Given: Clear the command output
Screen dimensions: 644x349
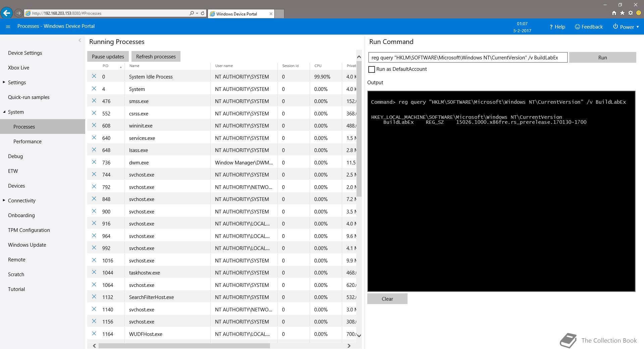Looking at the screenshot, I should point(387,299).
